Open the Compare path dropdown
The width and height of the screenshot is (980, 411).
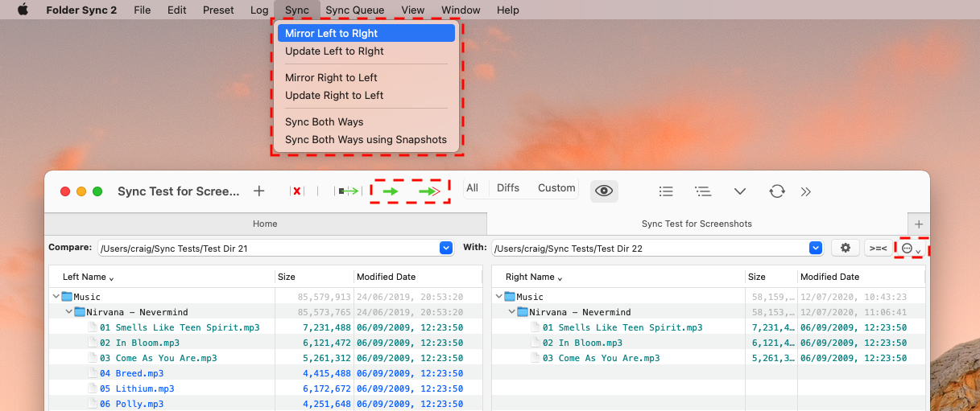pos(446,249)
